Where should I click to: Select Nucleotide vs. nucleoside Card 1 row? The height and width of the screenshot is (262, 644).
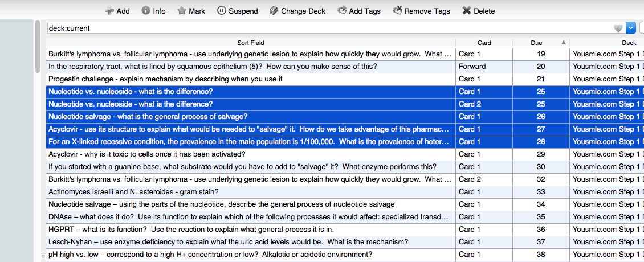click(345, 92)
